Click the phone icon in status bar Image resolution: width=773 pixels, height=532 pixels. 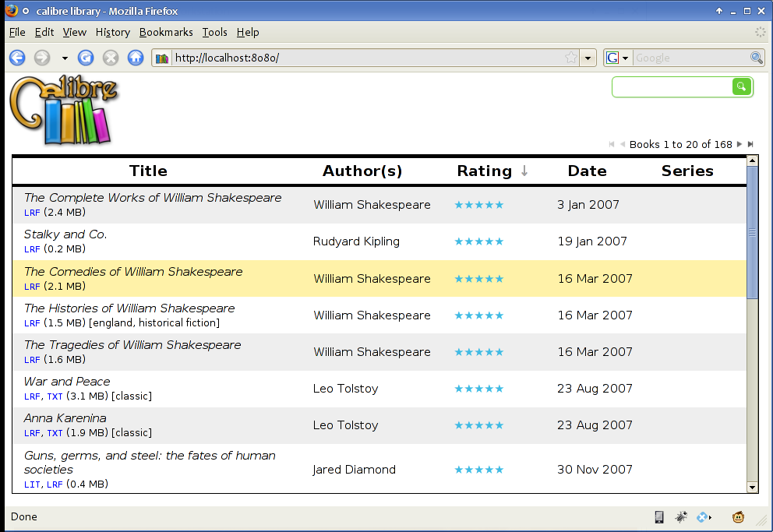[658, 516]
